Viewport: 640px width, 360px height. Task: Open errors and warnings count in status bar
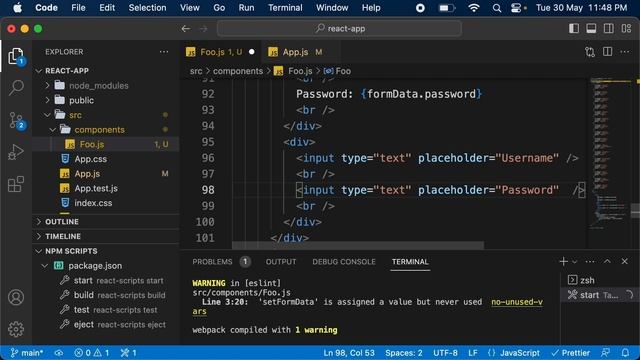pos(92,353)
